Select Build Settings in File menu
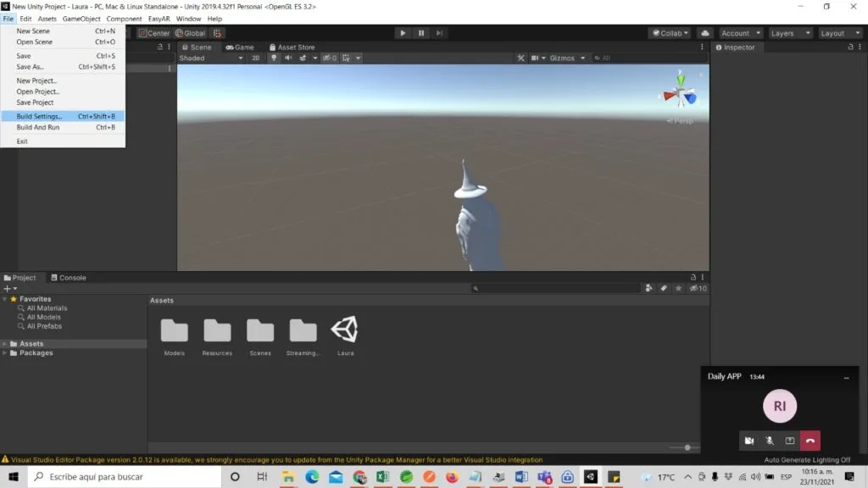This screenshot has width=868, height=488. click(x=63, y=116)
